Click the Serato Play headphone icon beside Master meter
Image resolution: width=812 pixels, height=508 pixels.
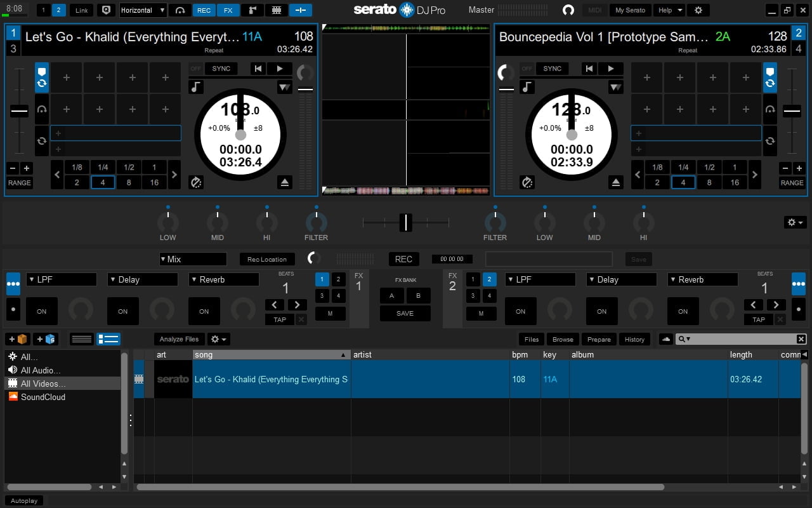[x=568, y=10]
